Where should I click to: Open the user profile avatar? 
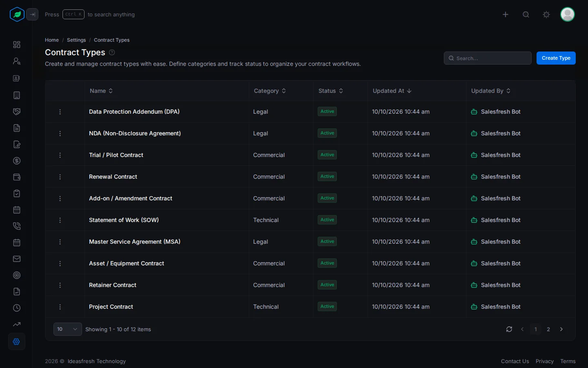click(x=568, y=14)
